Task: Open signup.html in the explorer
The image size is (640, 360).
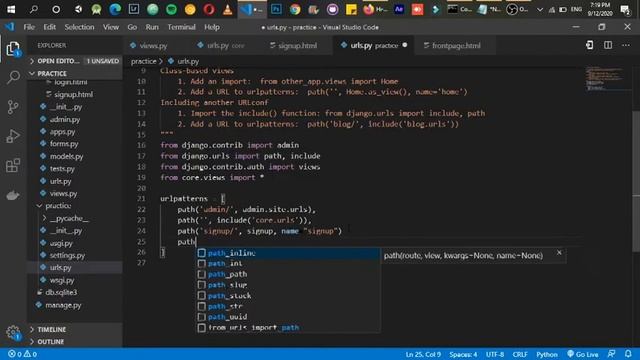Action: (x=73, y=94)
